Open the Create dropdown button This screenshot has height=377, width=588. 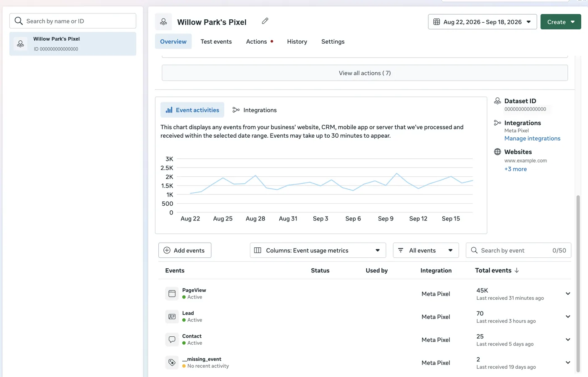pyautogui.click(x=561, y=22)
